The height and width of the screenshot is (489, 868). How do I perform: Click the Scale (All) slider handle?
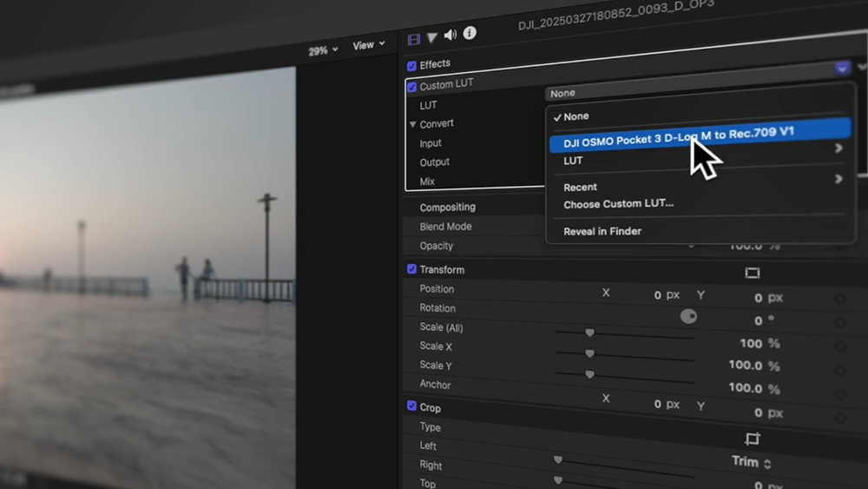(x=589, y=333)
